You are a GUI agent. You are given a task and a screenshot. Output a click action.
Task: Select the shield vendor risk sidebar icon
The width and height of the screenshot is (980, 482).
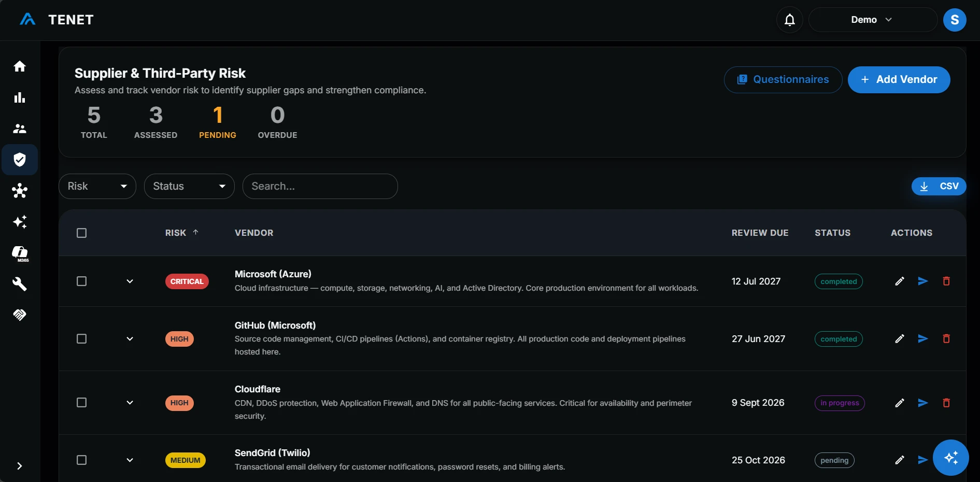(20, 160)
